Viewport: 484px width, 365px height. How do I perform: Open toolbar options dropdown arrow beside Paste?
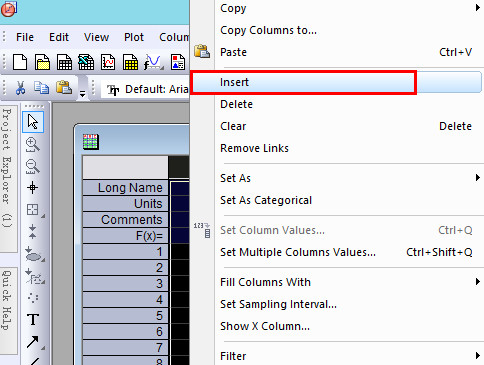[82, 94]
